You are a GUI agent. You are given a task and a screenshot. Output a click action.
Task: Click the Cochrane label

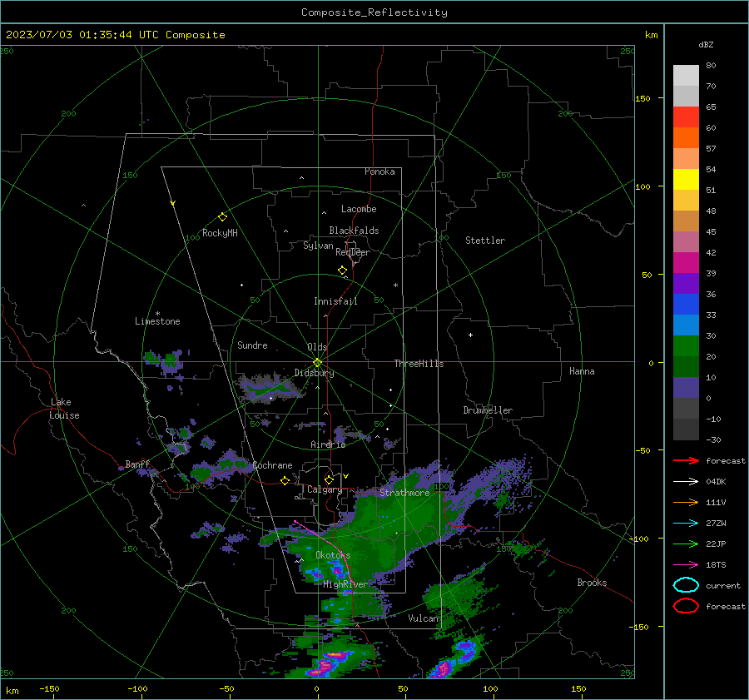(x=272, y=465)
